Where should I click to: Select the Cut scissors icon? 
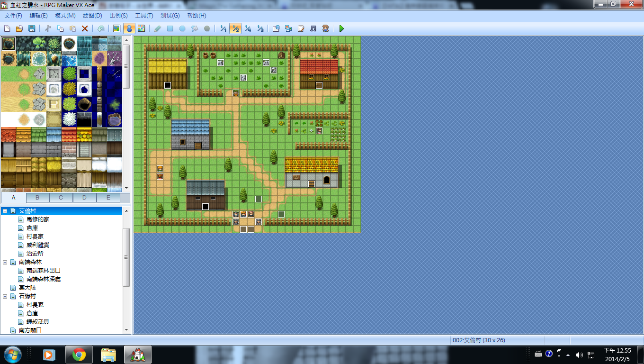pyautogui.click(x=48, y=28)
